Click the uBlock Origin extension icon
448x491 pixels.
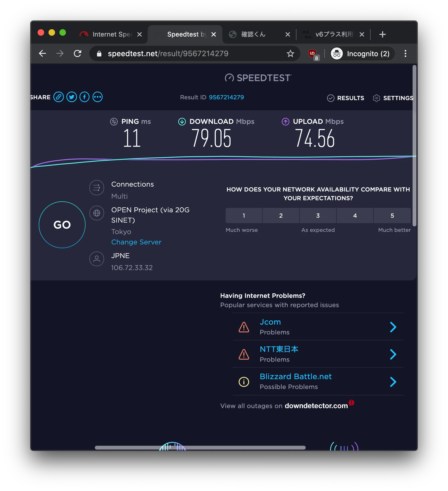coord(313,54)
